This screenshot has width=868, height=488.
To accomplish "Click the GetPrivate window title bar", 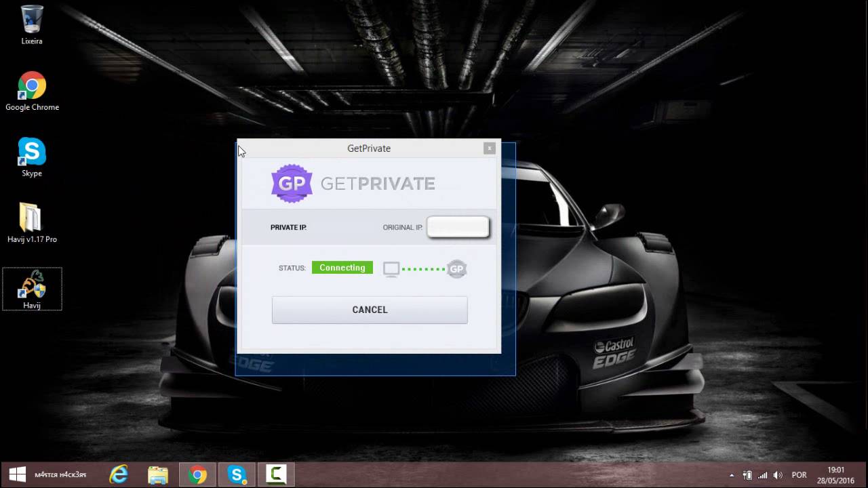I will pyautogui.click(x=369, y=148).
